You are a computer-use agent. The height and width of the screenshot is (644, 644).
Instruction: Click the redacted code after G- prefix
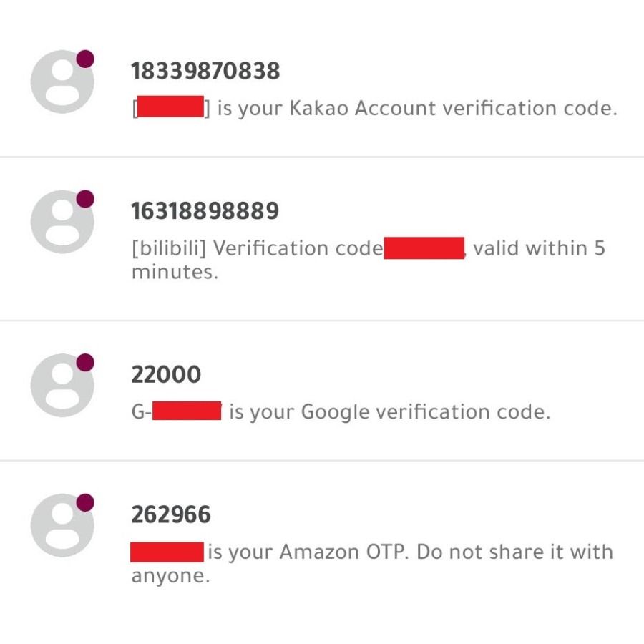187,411
